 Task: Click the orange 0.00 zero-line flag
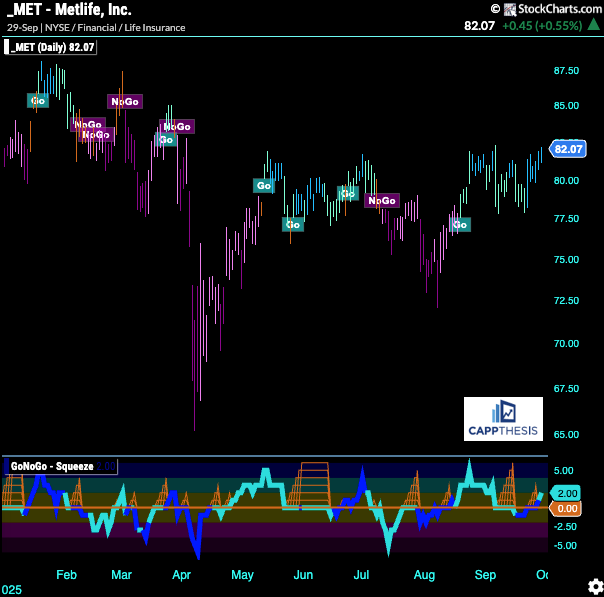coord(565,509)
